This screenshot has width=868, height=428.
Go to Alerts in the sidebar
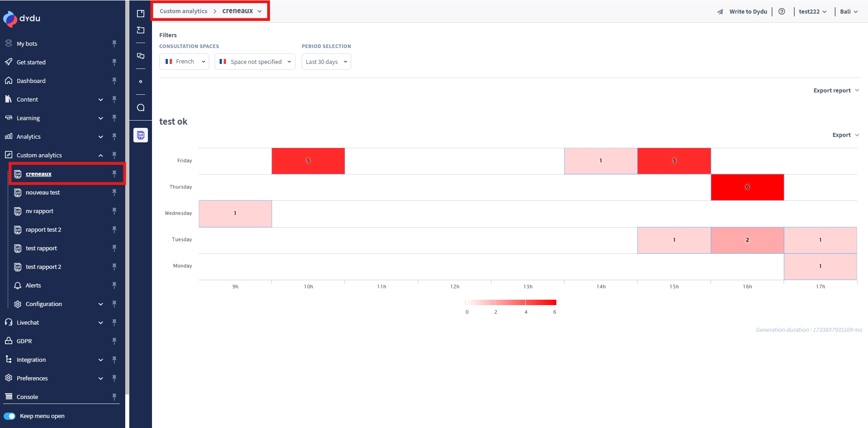pos(33,286)
